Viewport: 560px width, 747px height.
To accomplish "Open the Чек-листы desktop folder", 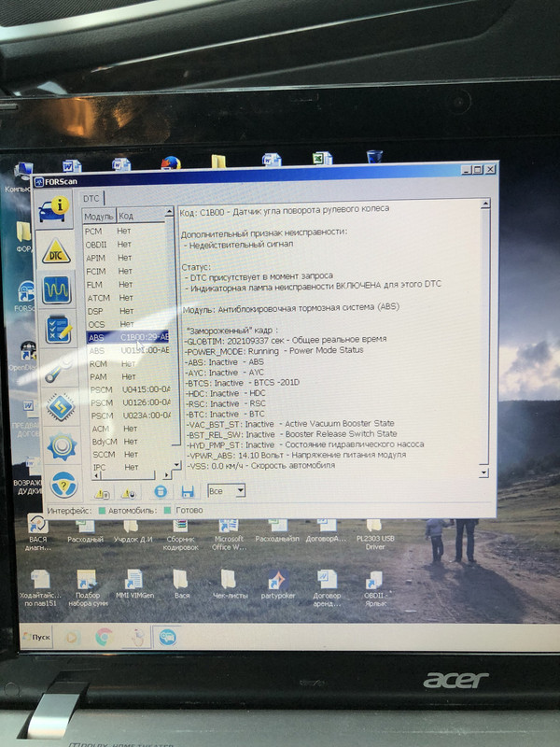I will [230, 585].
